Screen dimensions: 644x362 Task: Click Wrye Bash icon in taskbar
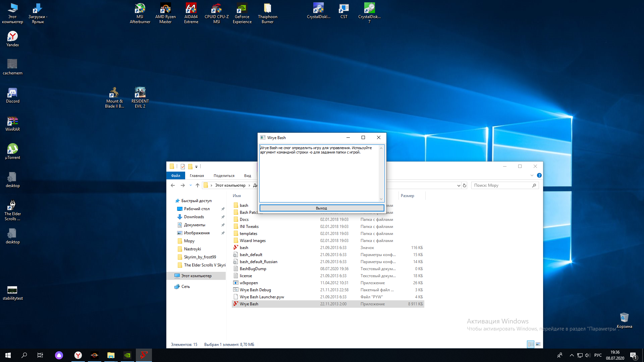click(x=144, y=355)
